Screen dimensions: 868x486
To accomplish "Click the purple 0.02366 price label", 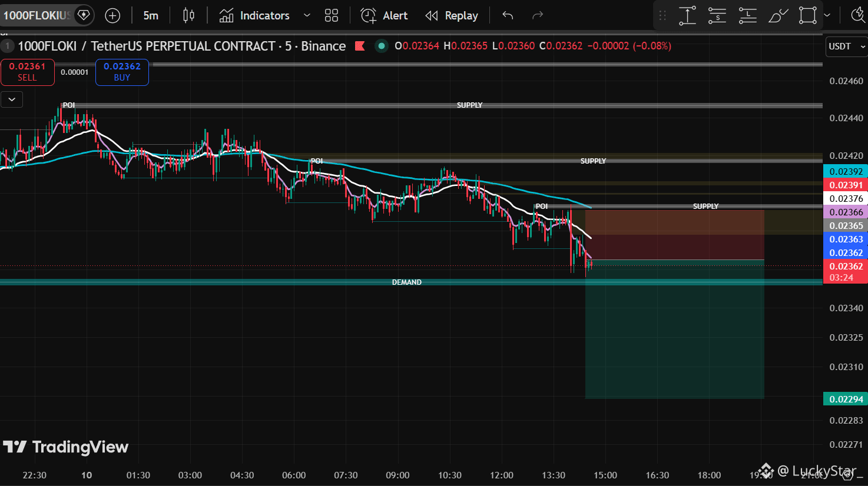I will (846, 212).
